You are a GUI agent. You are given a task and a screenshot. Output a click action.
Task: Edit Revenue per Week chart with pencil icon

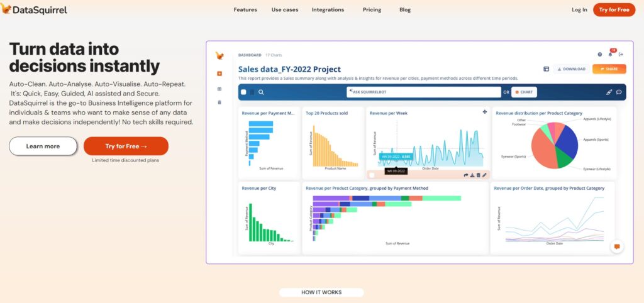tap(484, 175)
